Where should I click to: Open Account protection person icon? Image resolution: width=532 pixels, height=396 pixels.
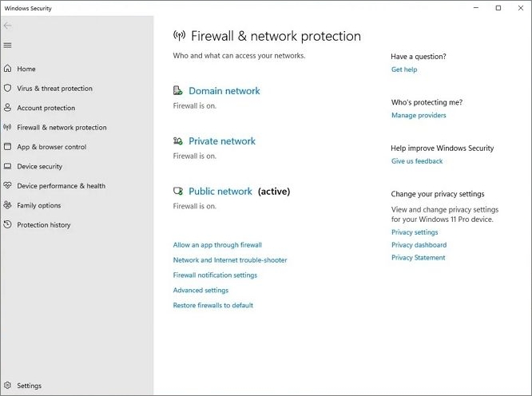(8, 109)
